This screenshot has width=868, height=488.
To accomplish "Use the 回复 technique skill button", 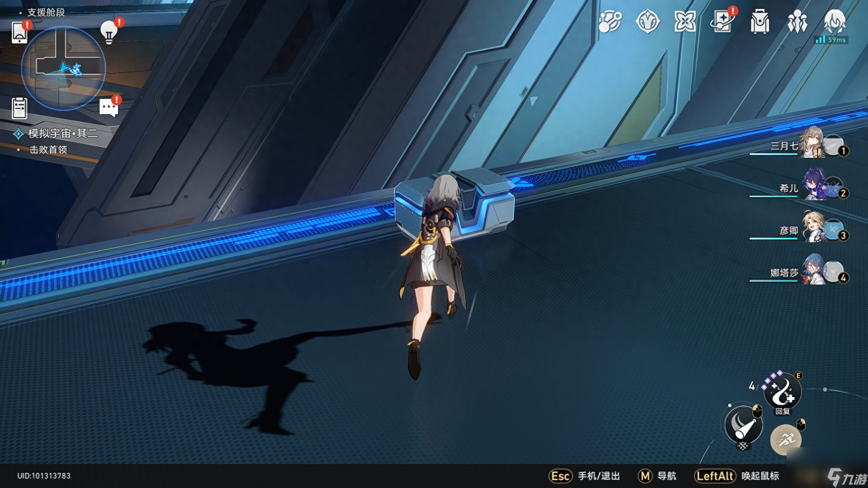I will [783, 392].
